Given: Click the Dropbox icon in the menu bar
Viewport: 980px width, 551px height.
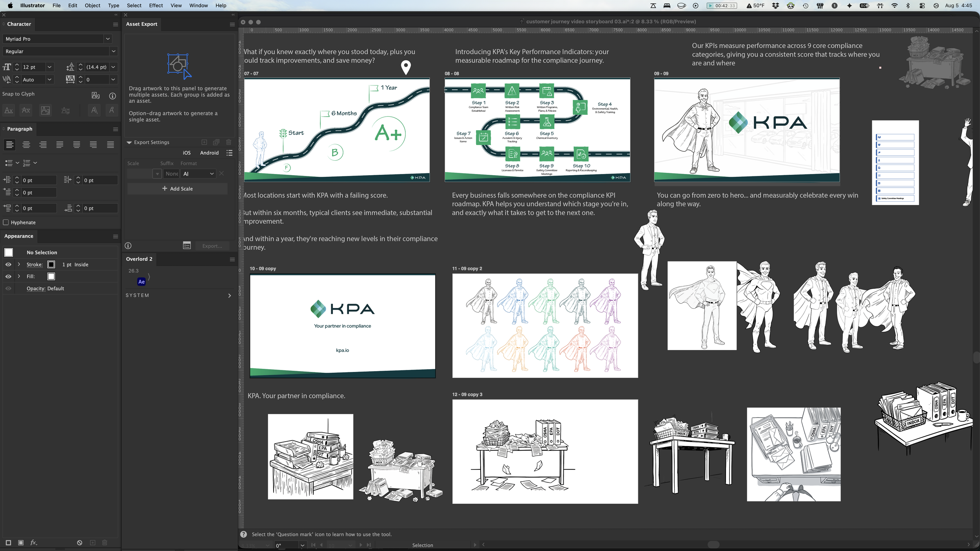Looking at the screenshot, I should point(775,5).
